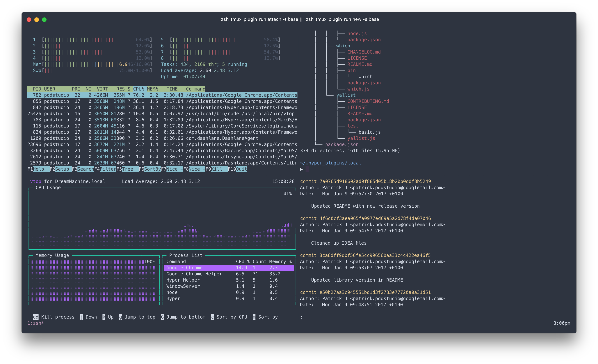Image resolution: width=598 pixels, height=364 pixels.
Task: Click the which directory in tree output
Action: tap(343, 46)
